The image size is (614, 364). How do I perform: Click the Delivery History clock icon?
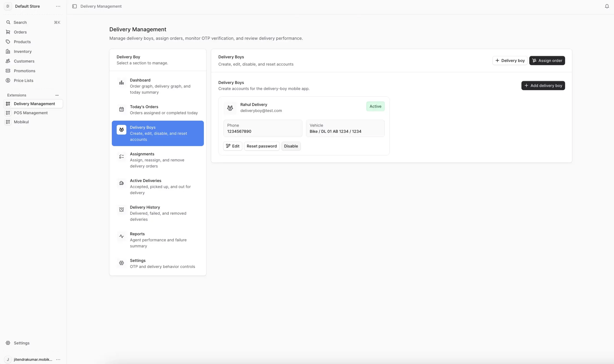[121, 210]
